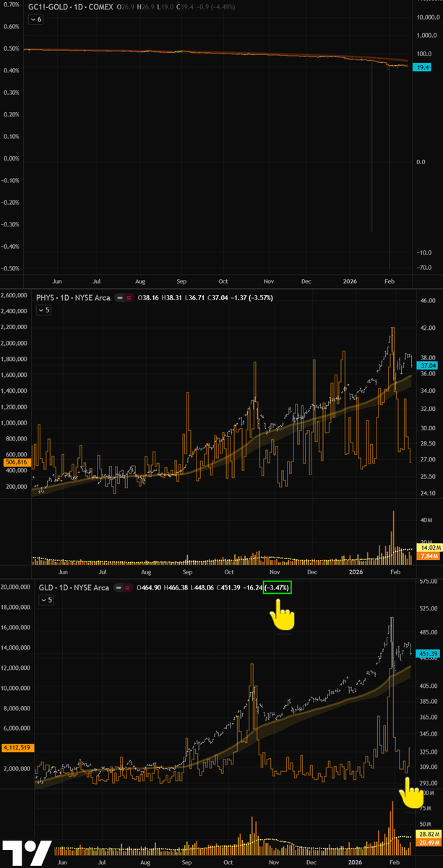Select the 19.4 price label on top chart
This screenshot has width=443, height=868.
point(421,67)
